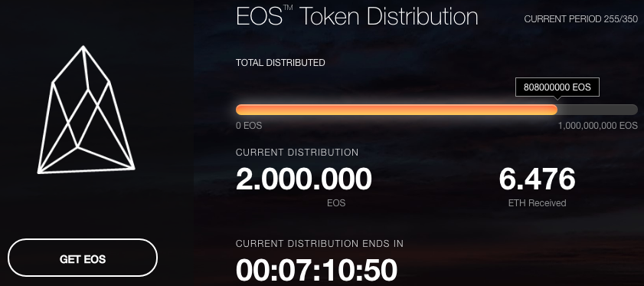Screen dimensions: 644x286
Task: Click the 6.476 ETH value
Action: click(x=537, y=179)
